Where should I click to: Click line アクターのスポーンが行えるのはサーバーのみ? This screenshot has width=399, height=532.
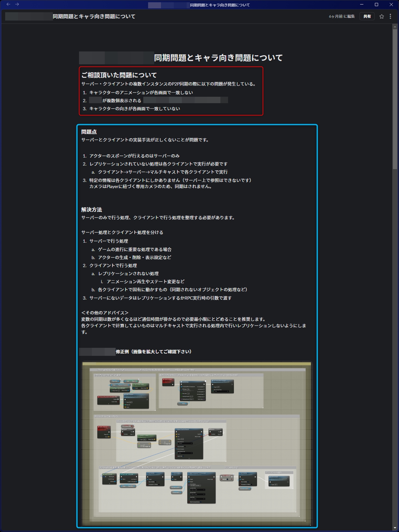point(134,156)
